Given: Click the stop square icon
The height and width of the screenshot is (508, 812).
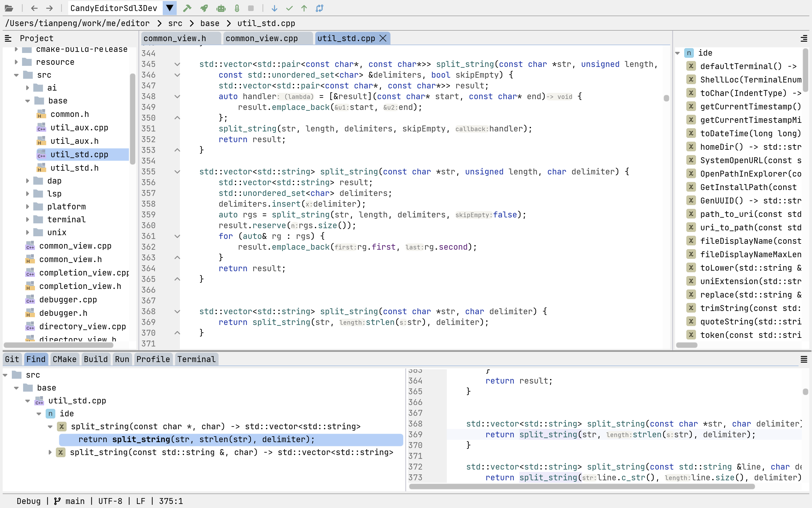Looking at the screenshot, I should point(251,8).
